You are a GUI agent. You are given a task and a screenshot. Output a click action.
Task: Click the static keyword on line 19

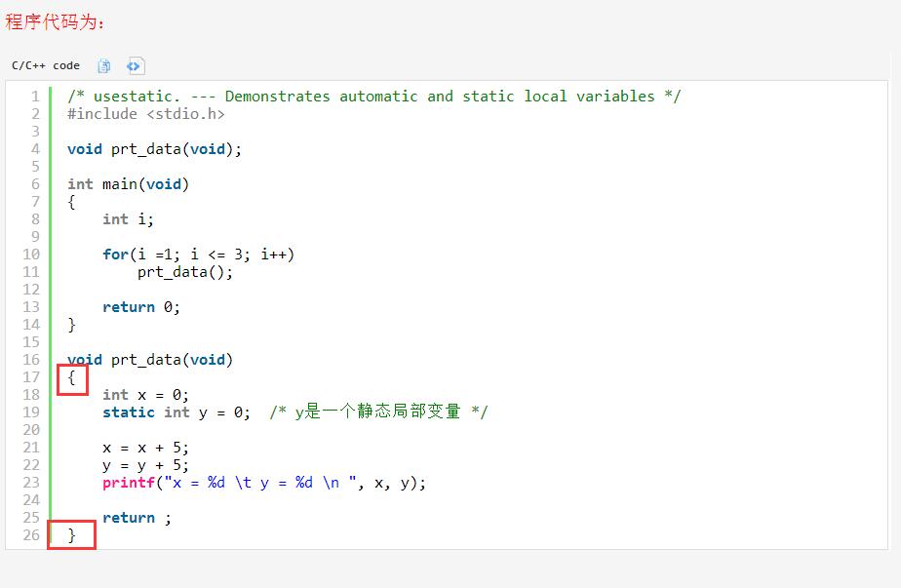pos(129,412)
